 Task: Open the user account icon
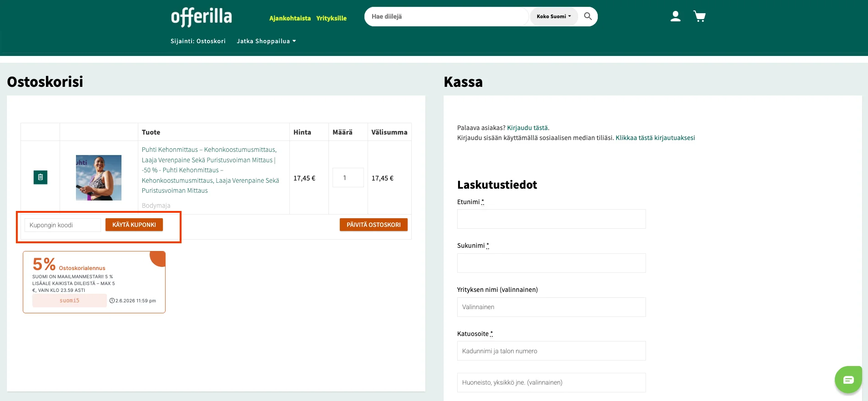tap(676, 16)
